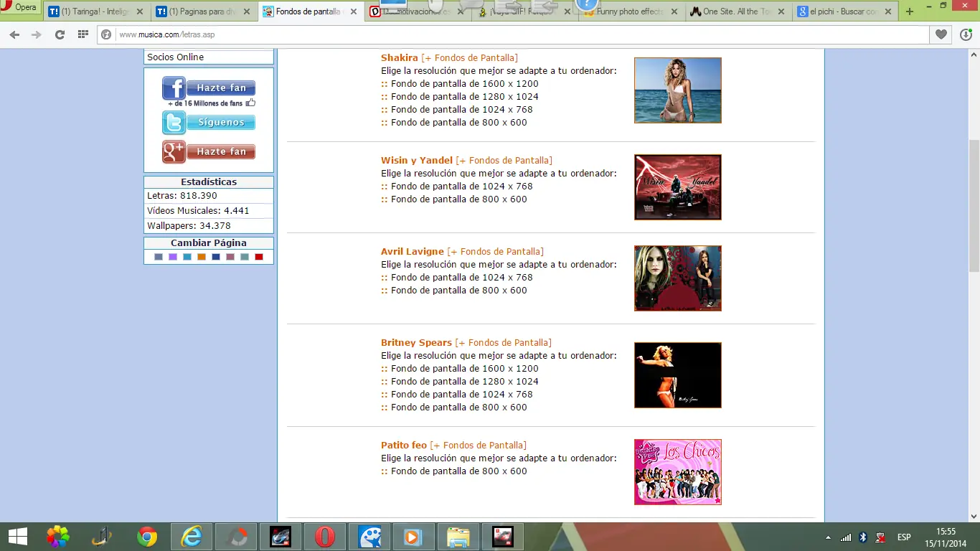Open the Paint palette taskbar icon
Viewport: 980px width, 551px height.
pyautogui.click(x=369, y=537)
